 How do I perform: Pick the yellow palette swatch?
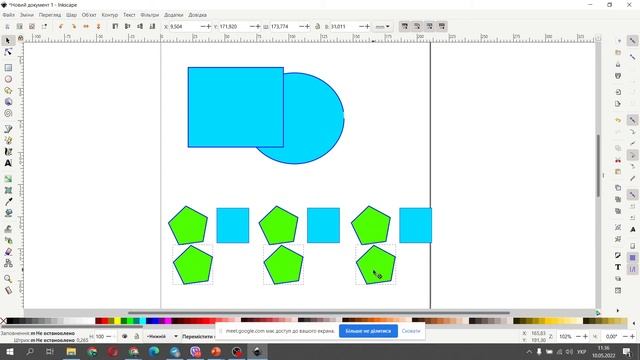tap(117, 321)
